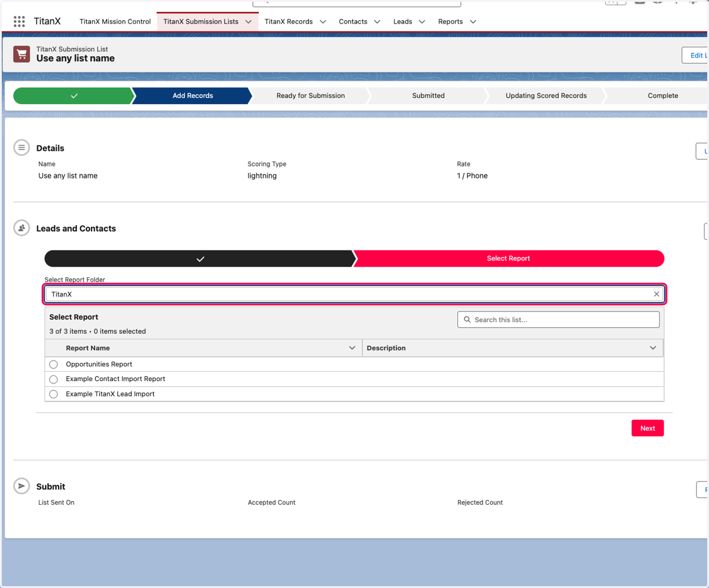The width and height of the screenshot is (709, 588).
Task: Select the Example TitanX Lead Import radio
Action: (x=54, y=394)
